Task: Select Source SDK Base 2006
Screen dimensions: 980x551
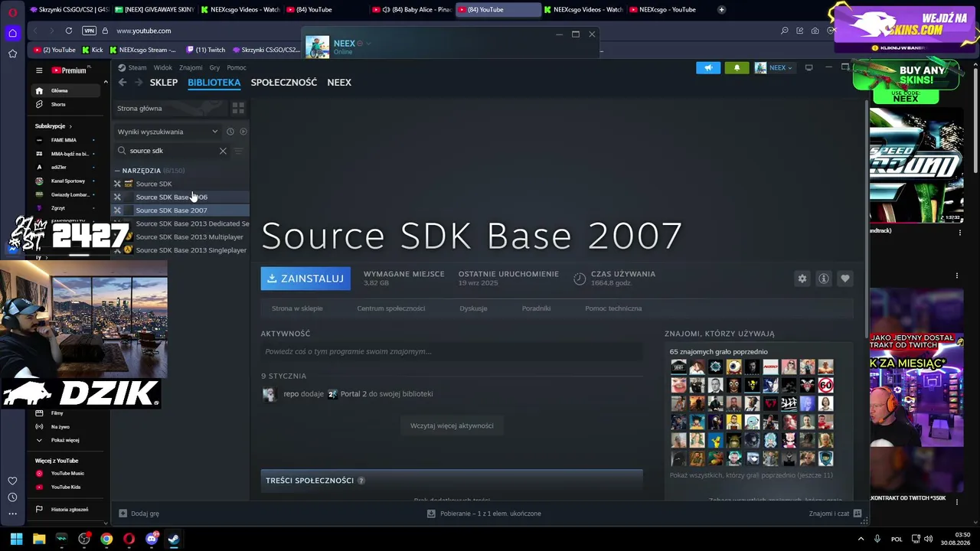Action: [182, 197]
